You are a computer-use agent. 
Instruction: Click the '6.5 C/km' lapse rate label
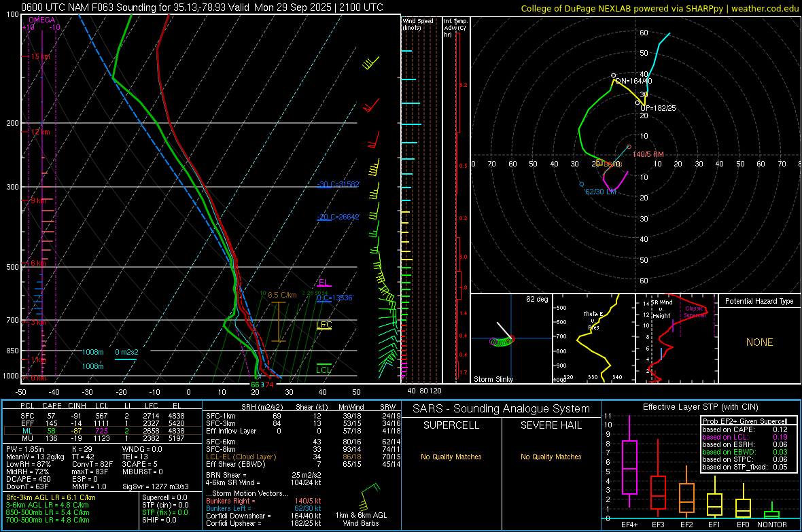282,295
